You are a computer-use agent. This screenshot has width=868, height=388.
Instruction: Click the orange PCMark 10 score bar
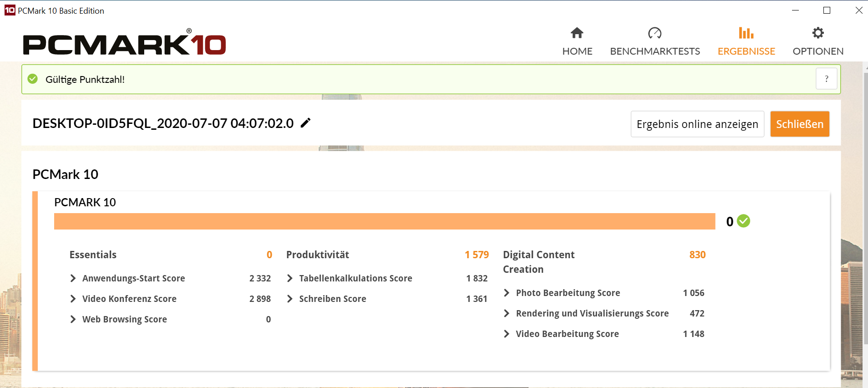384,221
